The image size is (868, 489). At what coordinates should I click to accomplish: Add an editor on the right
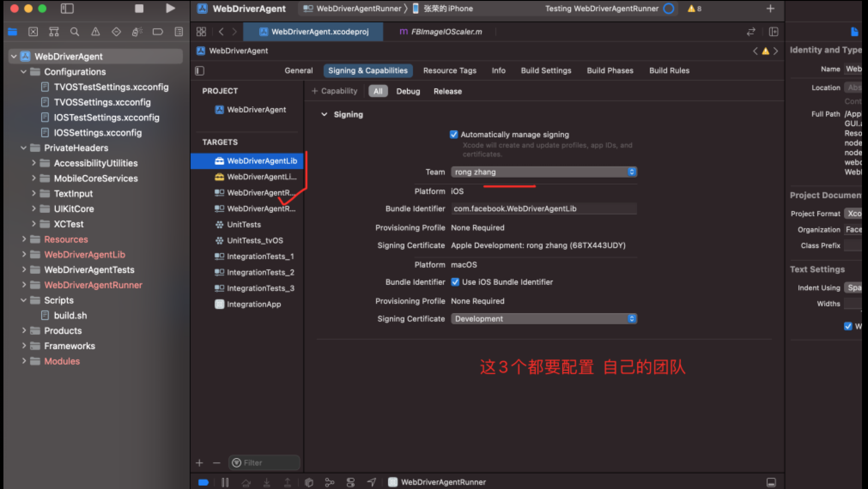pyautogui.click(x=774, y=32)
